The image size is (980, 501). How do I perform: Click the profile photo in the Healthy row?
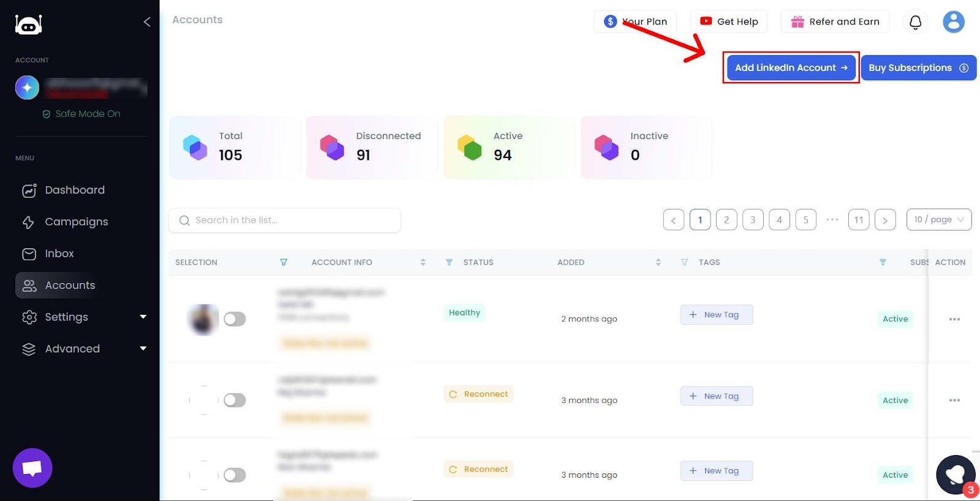point(203,319)
